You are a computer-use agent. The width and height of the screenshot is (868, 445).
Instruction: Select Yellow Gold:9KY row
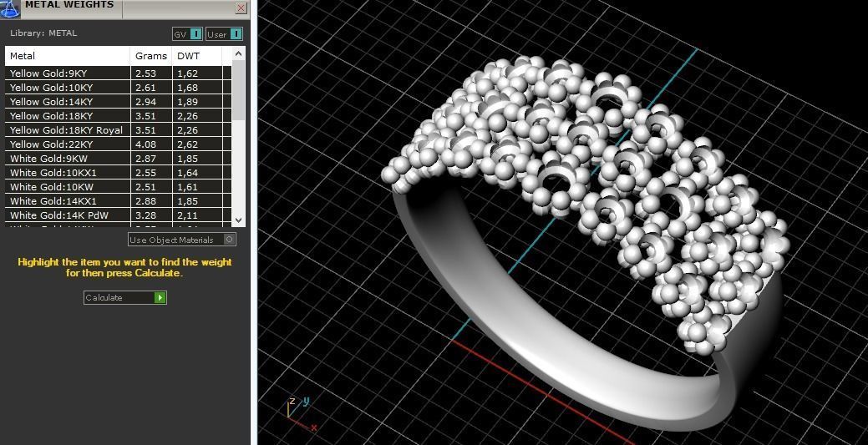tap(118, 73)
